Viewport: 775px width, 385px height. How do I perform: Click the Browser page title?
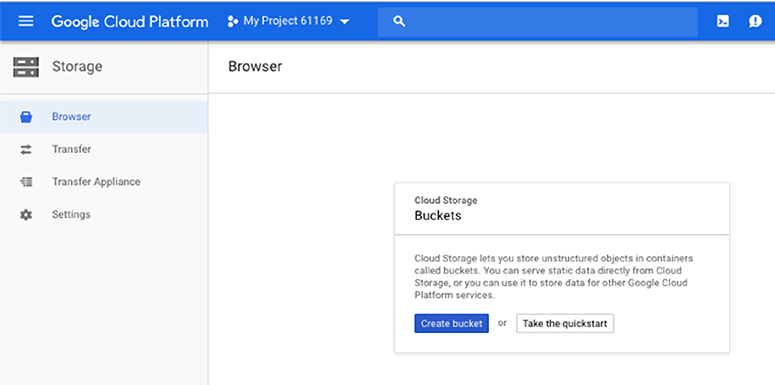click(255, 67)
